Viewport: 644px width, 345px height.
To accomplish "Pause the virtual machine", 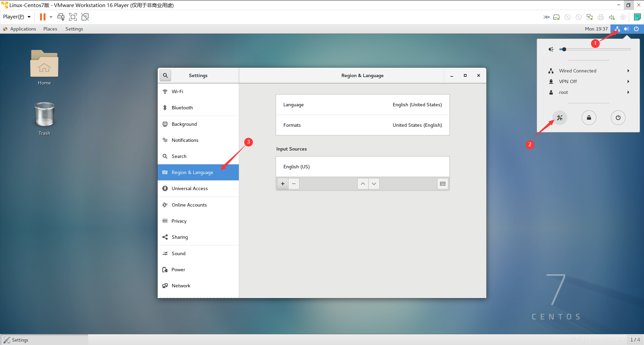I will pyautogui.click(x=43, y=17).
